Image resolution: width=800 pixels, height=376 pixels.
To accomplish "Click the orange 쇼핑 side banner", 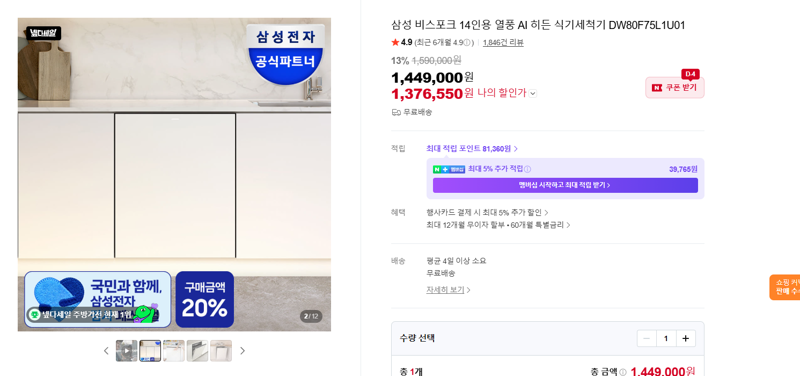I will [x=785, y=287].
